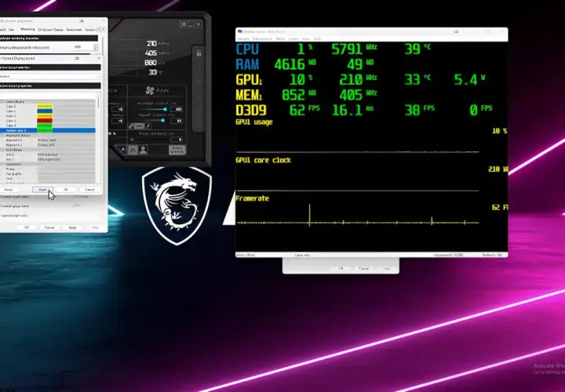The width and height of the screenshot is (565, 392).
Task: Click Cancel in the On-Screen Display layout dialog
Action: 89,190
